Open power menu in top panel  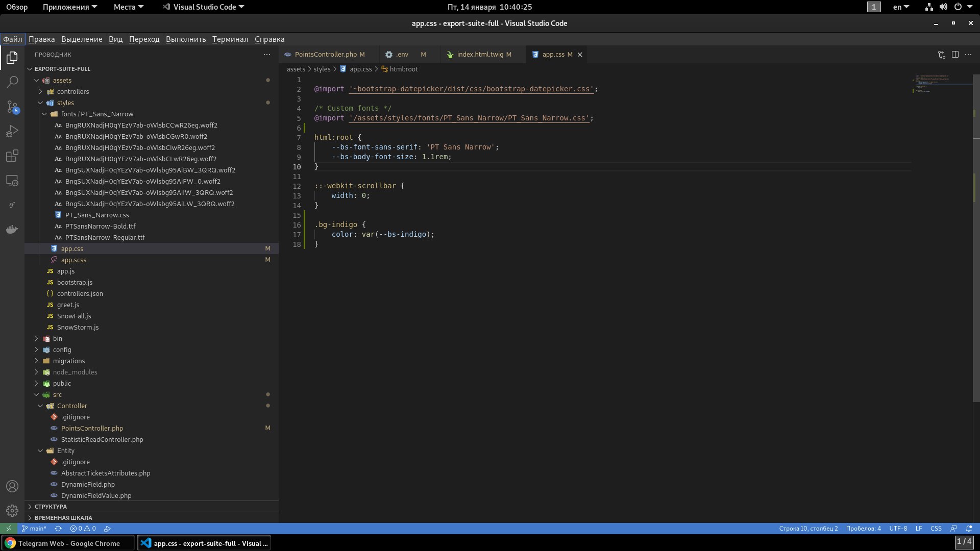[x=963, y=7]
